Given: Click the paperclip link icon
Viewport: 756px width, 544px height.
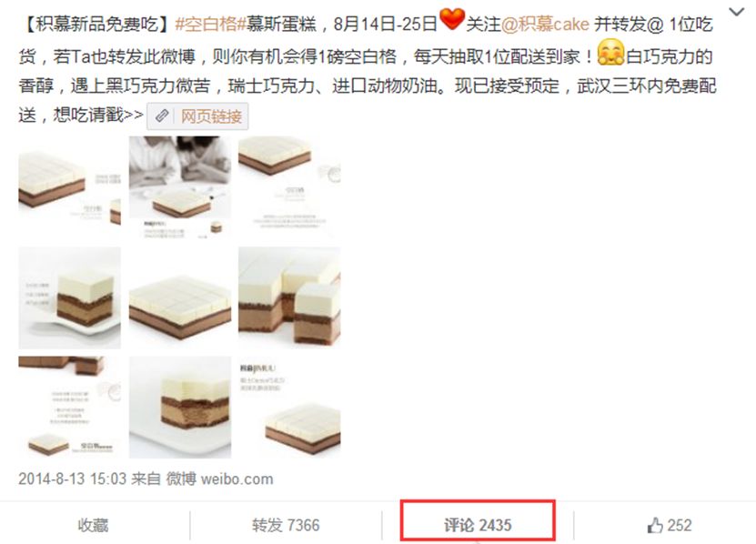Looking at the screenshot, I should click(x=162, y=116).
